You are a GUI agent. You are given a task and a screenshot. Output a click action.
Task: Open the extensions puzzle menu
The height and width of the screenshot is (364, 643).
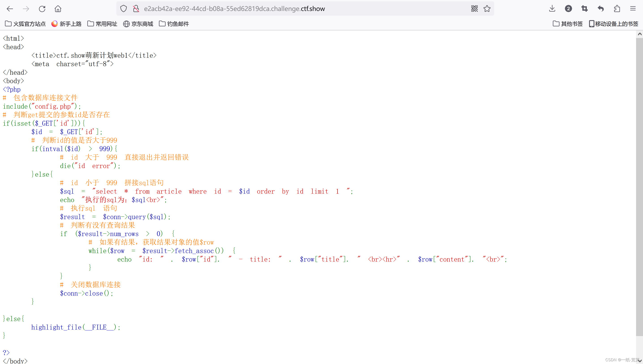617,9
